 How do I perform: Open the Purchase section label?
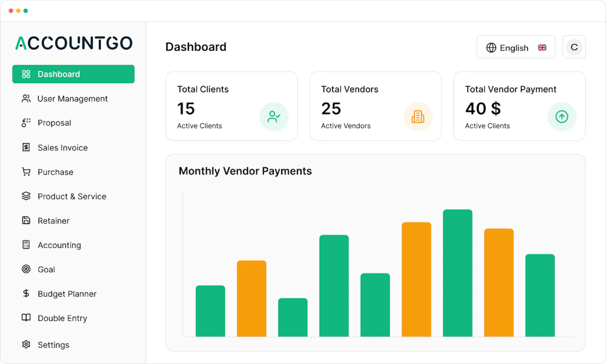(x=56, y=172)
